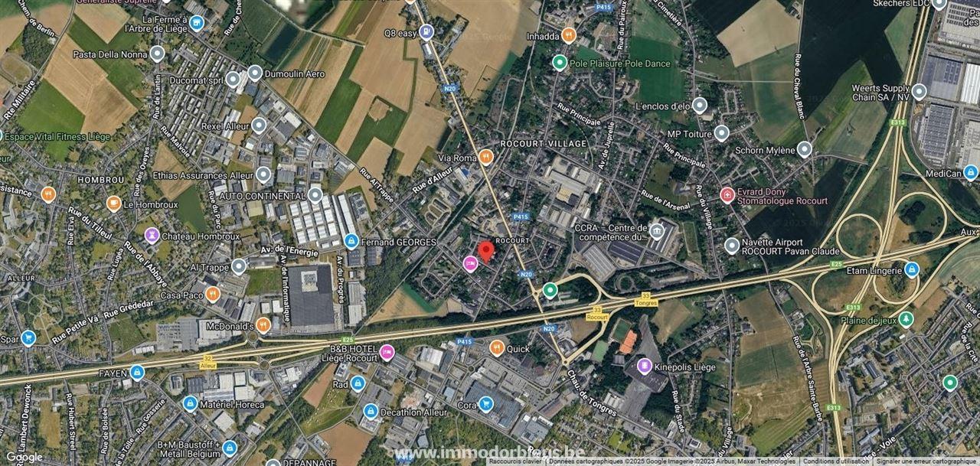The height and width of the screenshot is (466, 980).
Task: Select the Decathlon Alleur shopping marker
Action: click(x=371, y=412)
